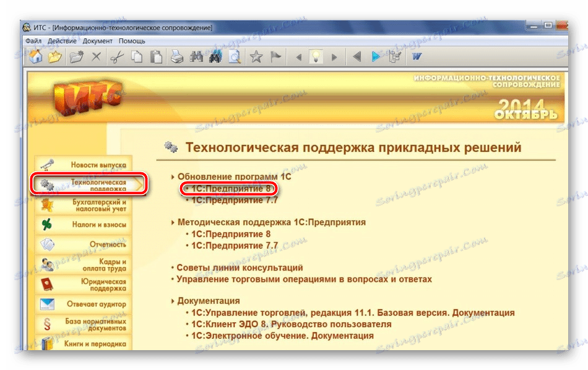Screen dimensions: 588x370
Task: Open Новости выпуска in the sidebar
Action: (x=84, y=164)
